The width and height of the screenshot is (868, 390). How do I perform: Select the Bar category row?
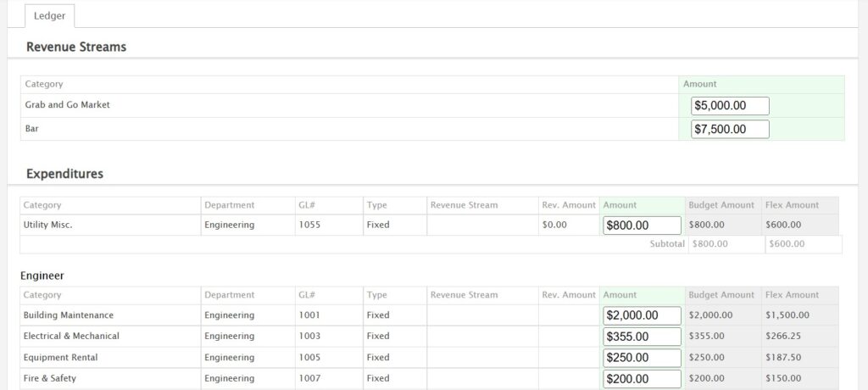(x=32, y=129)
